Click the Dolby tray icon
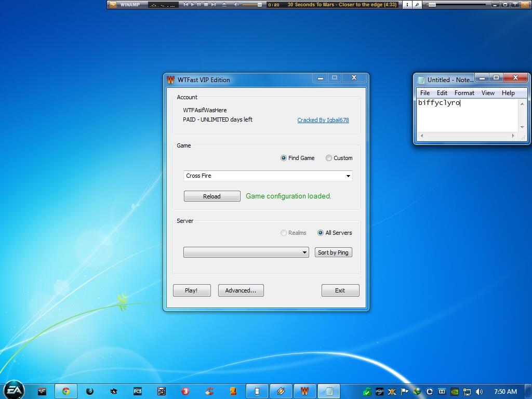The image size is (532, 399). click(x=442, y=392)
